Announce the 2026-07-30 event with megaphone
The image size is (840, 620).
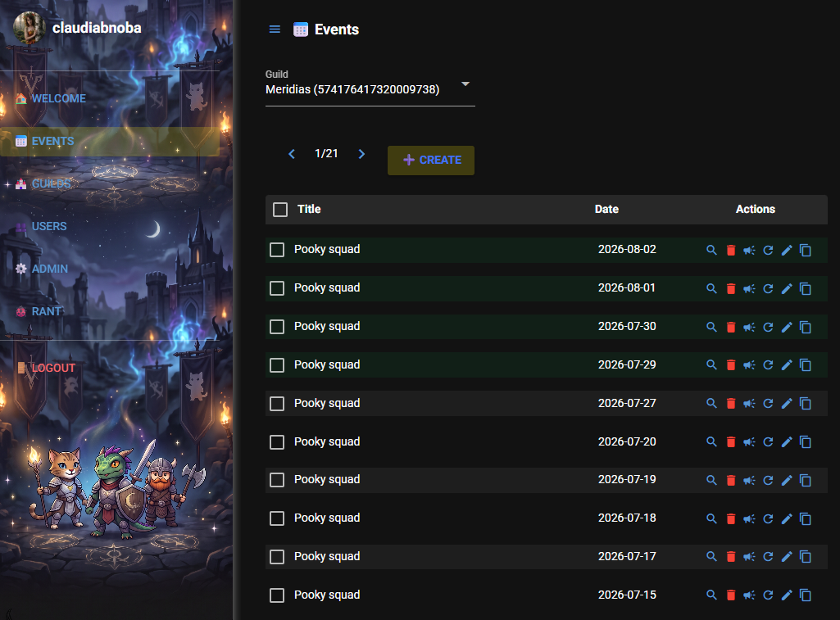[749, 327]
